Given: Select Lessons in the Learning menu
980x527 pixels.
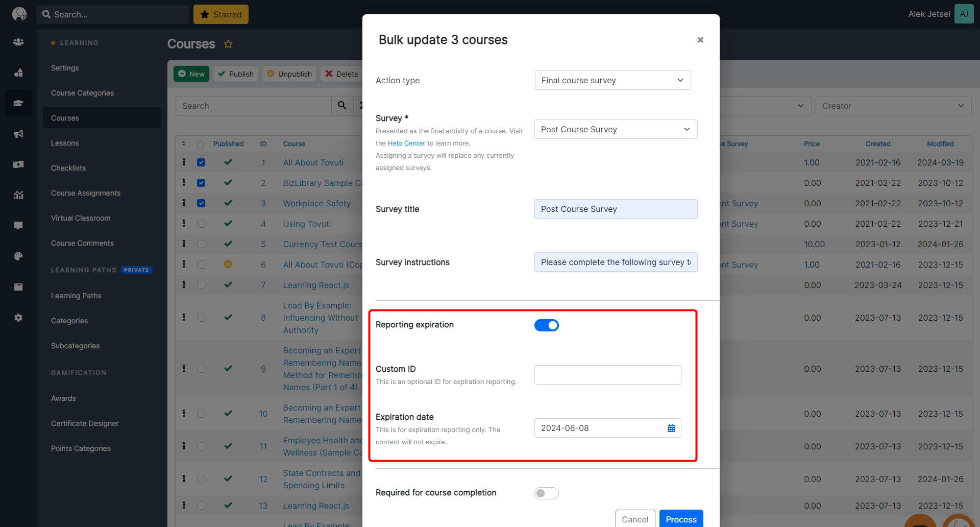Looking at the screenshot, I should click(x=65, y=143).
